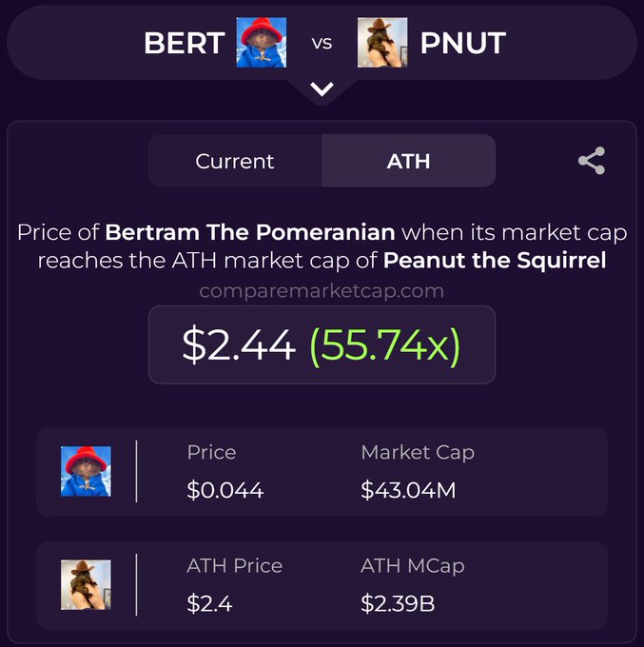Image resolution: width=644 pixels, height=647 pixels.
Task: Click the BERT price value $0.044
Action: [x=224, y=491]
